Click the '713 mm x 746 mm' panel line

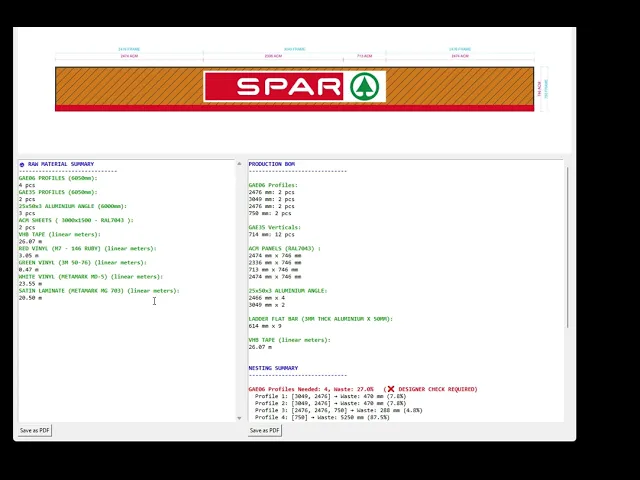(273, 270)
